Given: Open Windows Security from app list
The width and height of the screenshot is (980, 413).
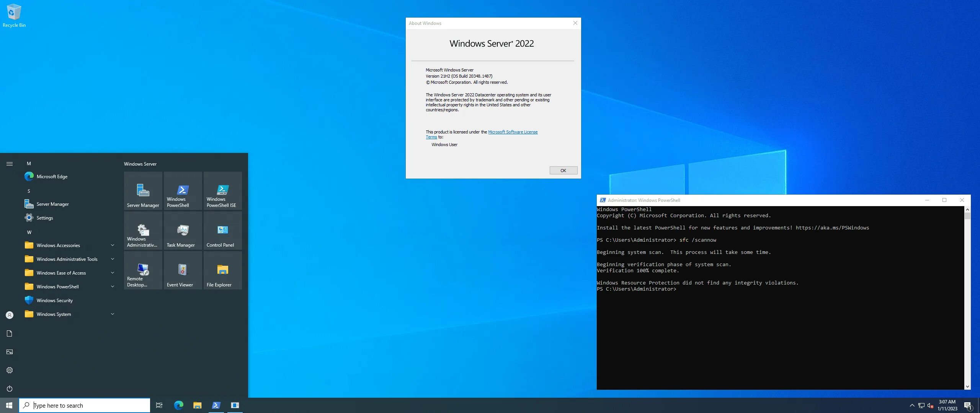Looking at the screenshot, I should [x=54, y=301].
